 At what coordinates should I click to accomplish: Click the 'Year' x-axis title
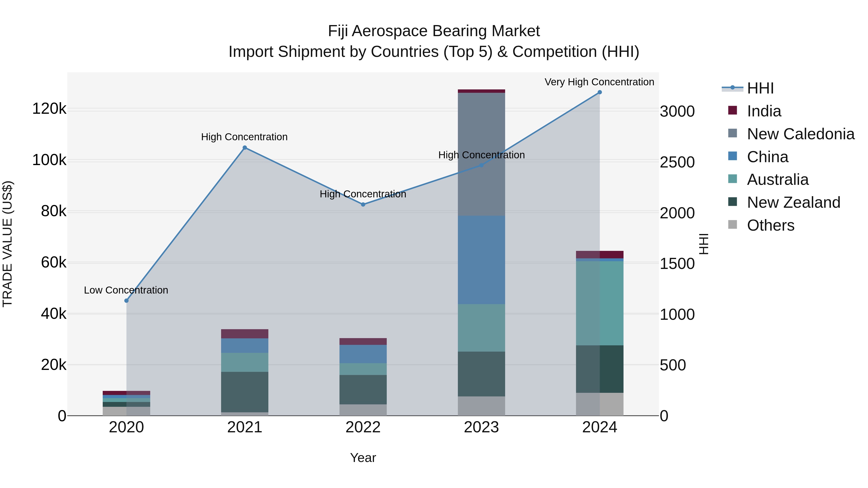[363, 458]
